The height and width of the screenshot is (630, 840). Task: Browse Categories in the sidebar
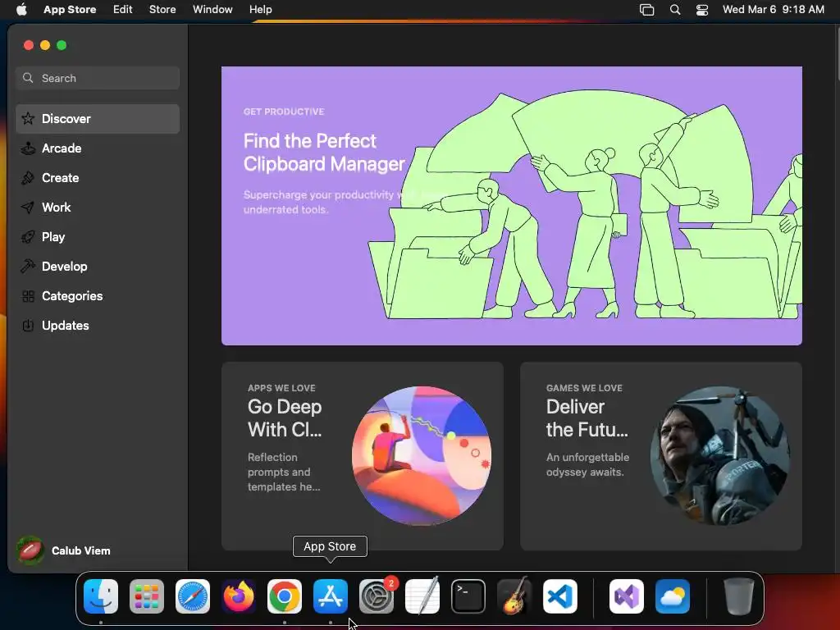click(98, 295)
